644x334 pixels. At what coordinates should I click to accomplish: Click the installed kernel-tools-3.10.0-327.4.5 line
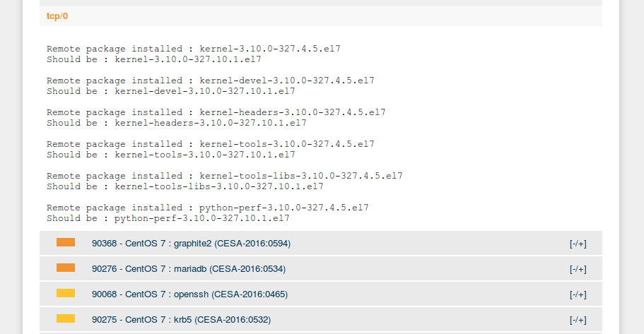coord(210,144)
